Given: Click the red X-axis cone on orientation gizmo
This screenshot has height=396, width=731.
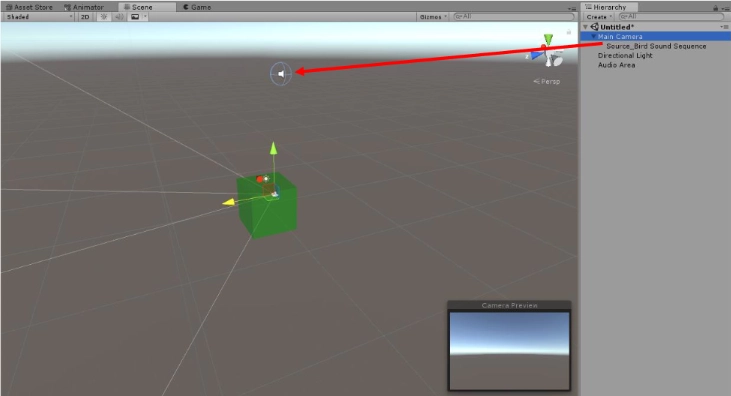Looking at the screenshot, I should [x=544, y=48].
